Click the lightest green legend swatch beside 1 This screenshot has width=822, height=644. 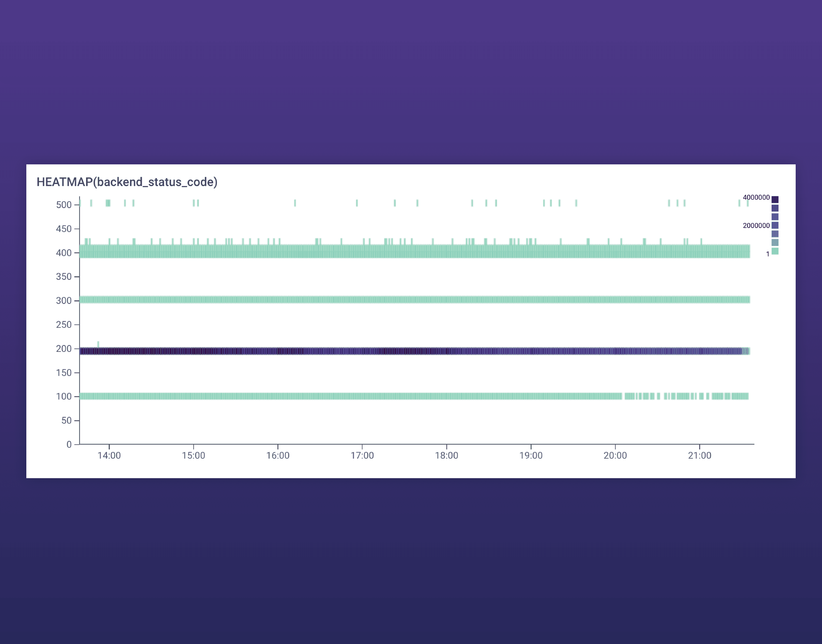(x=775, y=251)
